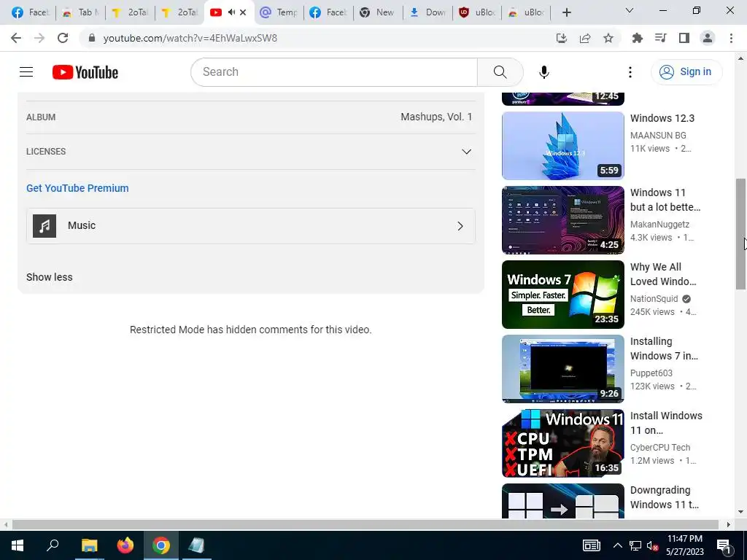Screen dimensions: 747x560
Task: Open a new browser tab
Action: [x=566, y=12]
